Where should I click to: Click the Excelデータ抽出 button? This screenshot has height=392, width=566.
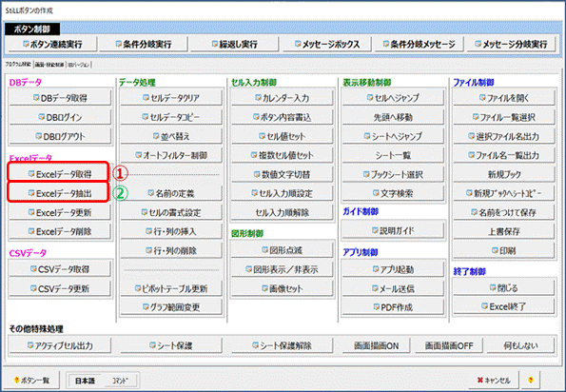59,193
